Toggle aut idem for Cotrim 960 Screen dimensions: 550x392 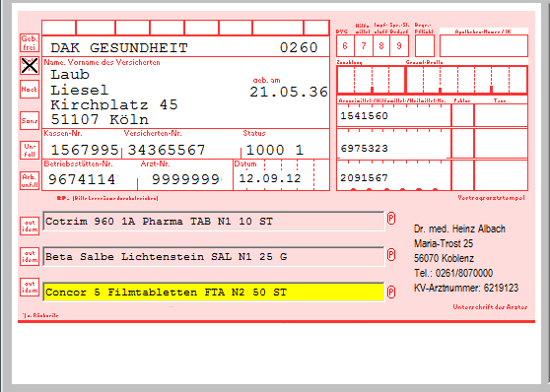point(30,227)
